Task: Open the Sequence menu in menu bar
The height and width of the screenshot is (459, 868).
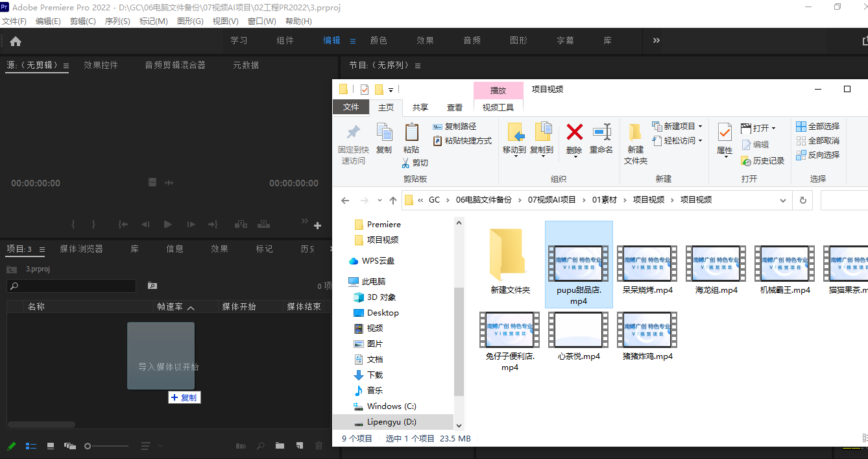Action: click(117, 21)
